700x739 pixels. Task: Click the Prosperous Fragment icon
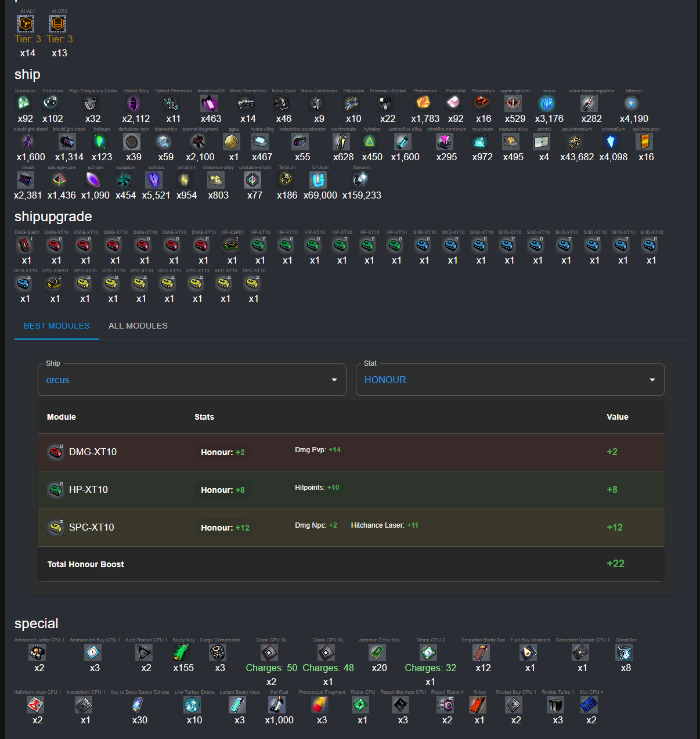[320, 705]
